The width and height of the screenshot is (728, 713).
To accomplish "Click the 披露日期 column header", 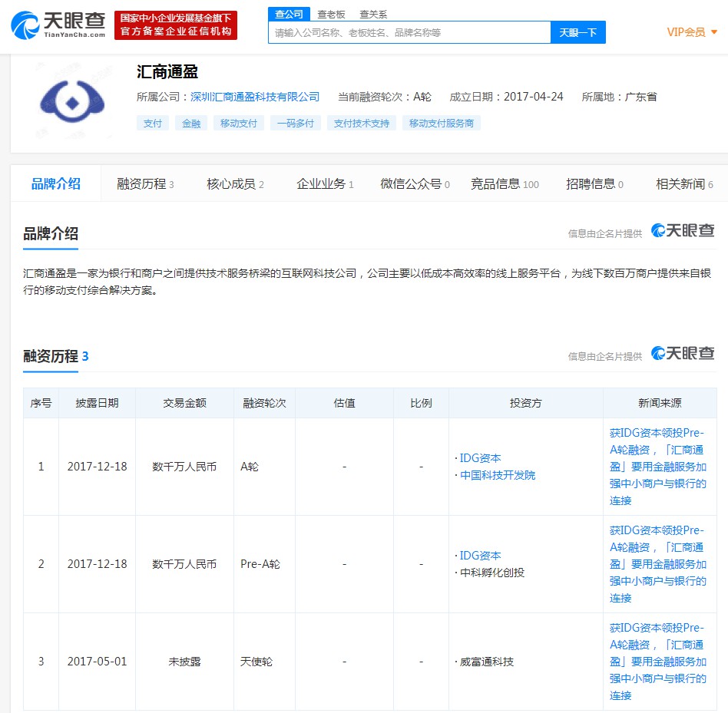I will click(97, 403).
